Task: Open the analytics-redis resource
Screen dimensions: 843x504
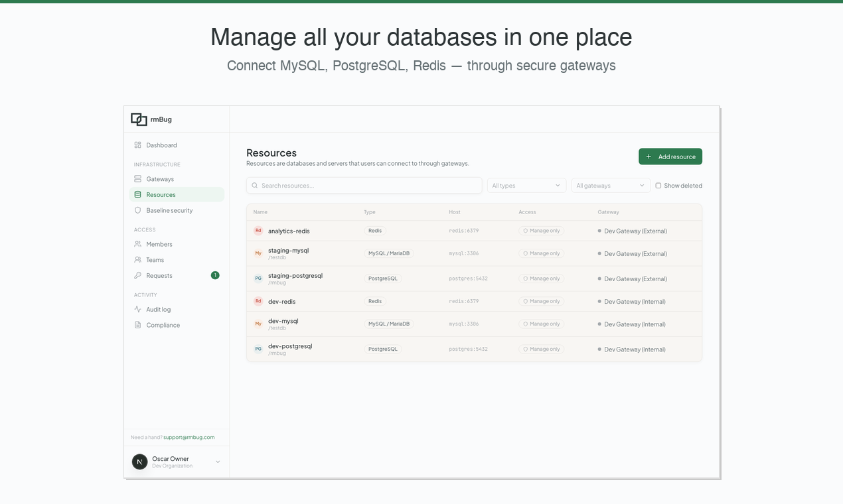Action: click(289, 231)
